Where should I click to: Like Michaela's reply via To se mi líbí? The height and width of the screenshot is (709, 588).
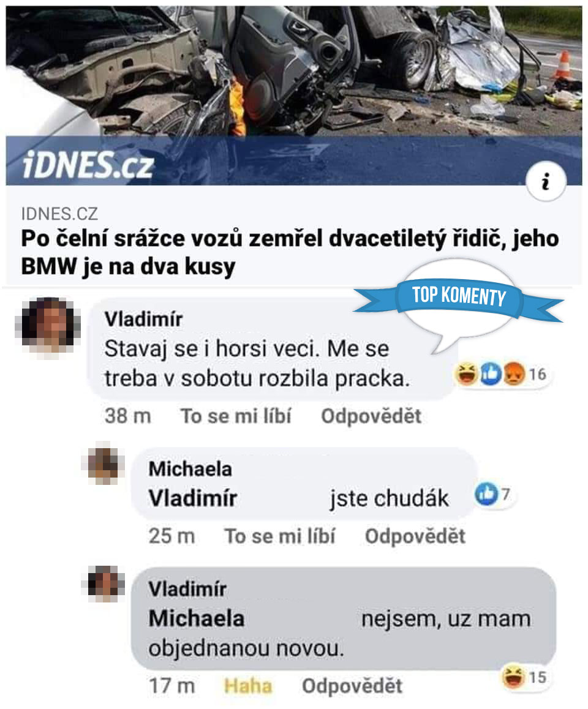click(x=280, y=536)
